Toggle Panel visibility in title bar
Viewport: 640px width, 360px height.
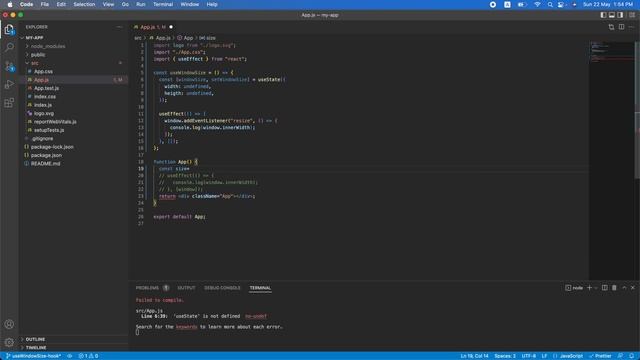coord(612,15)
